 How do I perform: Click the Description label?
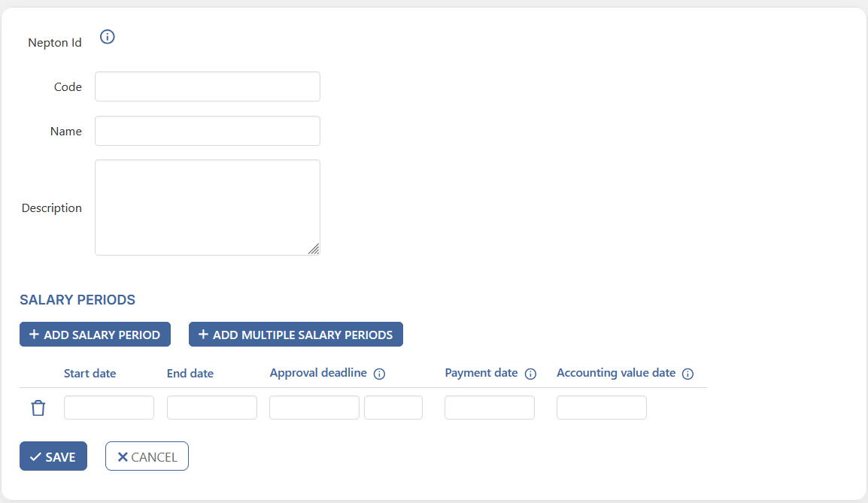[x=51, y=208]
